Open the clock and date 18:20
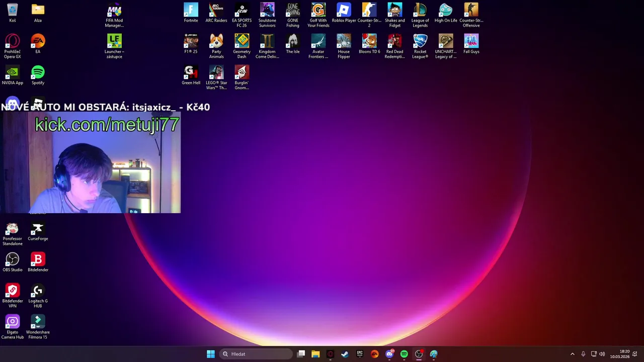Image resolution: width=644 pixels, height=362 pixels. pos(620,354)
